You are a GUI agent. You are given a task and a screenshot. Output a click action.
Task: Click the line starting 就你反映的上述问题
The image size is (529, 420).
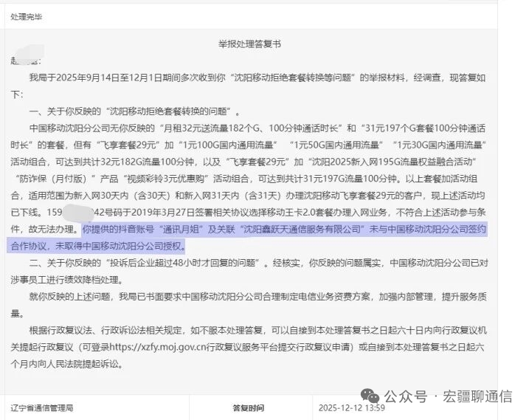click(x=257, y=297)
